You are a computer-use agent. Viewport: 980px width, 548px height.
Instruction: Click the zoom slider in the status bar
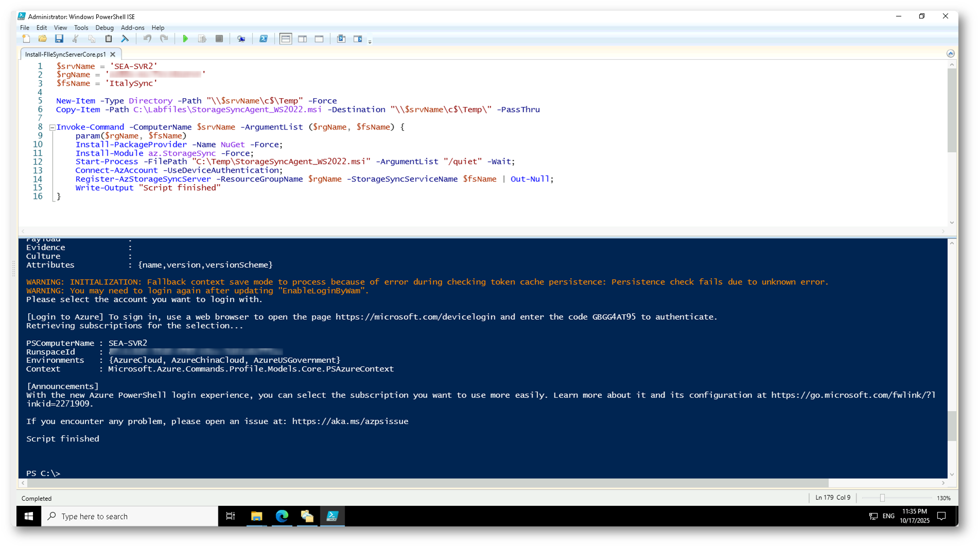pyautogui.click(x=882, y=498)
